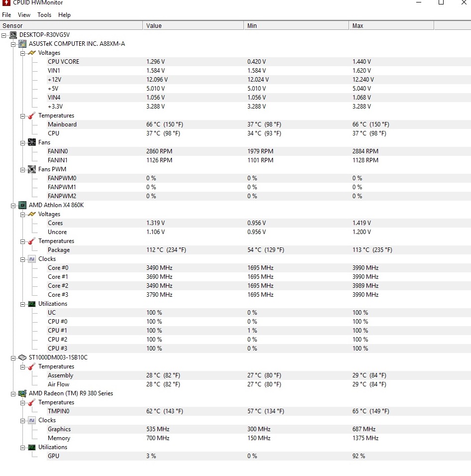Click the 1.440 V VCORE max value

click(361, 62)
